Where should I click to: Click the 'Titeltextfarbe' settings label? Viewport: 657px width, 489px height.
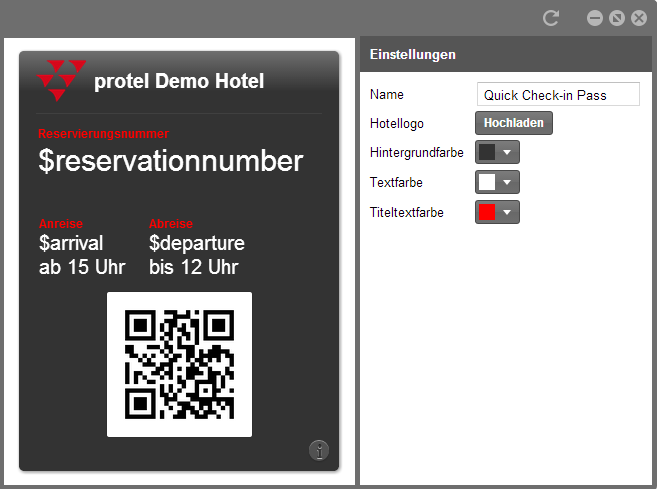406,212
